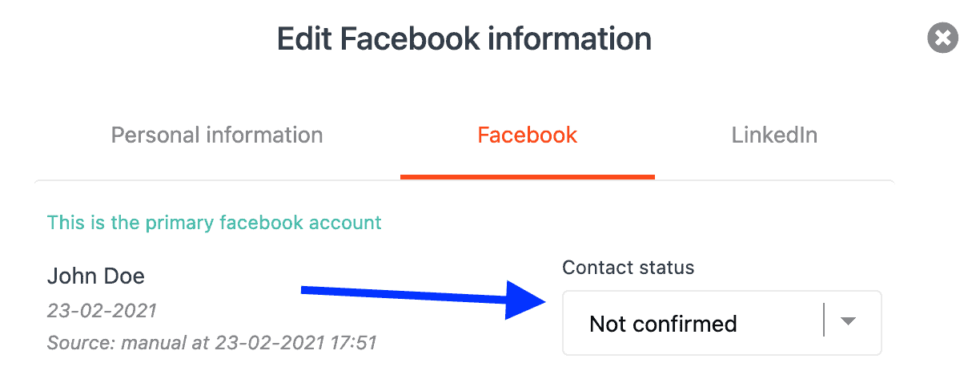Close the Edit Facebook information dialog
The height and width of the screenshot is (383, 980).
click(943, 38)
